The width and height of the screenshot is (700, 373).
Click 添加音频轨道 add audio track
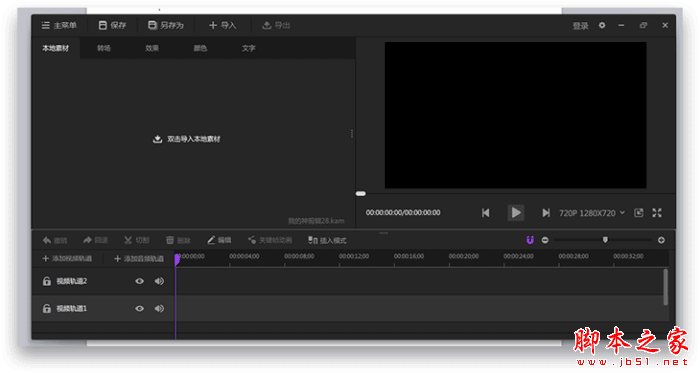coord(139,259)
